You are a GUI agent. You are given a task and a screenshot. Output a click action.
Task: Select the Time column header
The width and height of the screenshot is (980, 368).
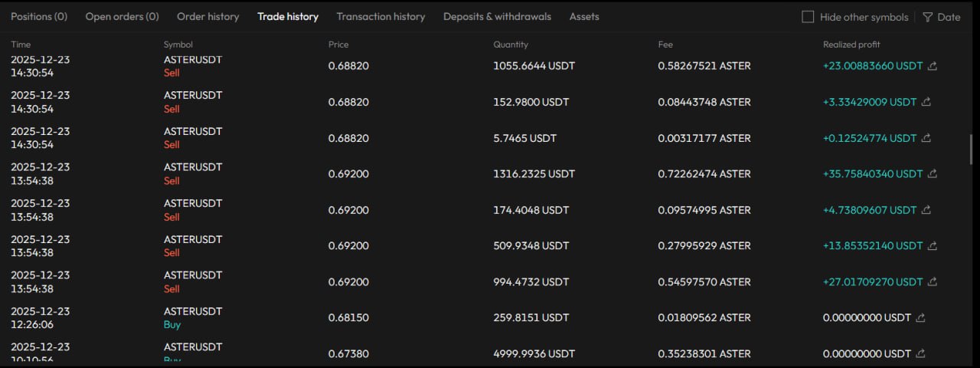21,44
